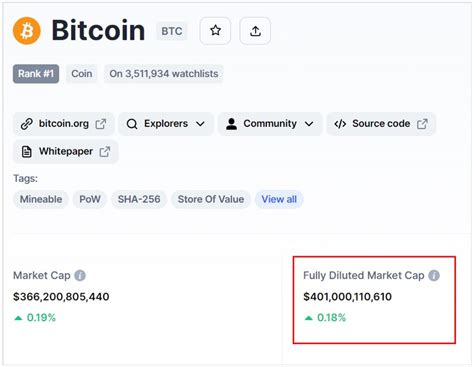Select the Store Of Value tag

coord(211,199)
